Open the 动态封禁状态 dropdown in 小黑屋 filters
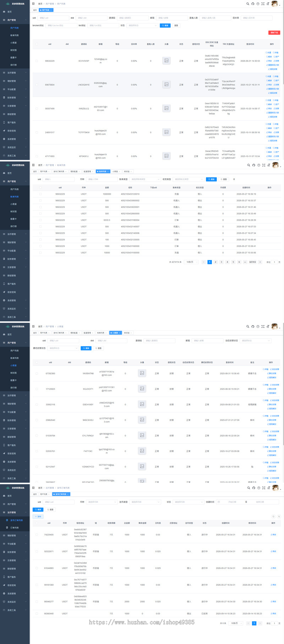The image size is (284, 644). pyautogui.click(x=255, y=341)
